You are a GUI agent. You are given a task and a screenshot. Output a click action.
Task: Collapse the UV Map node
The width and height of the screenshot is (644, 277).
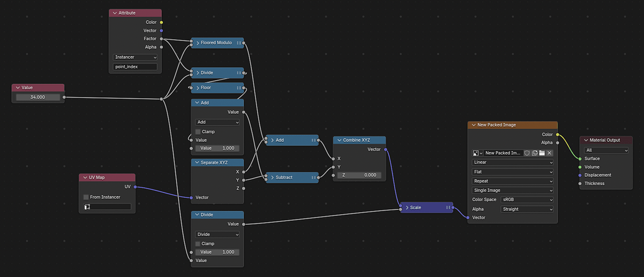click(85, 177)
